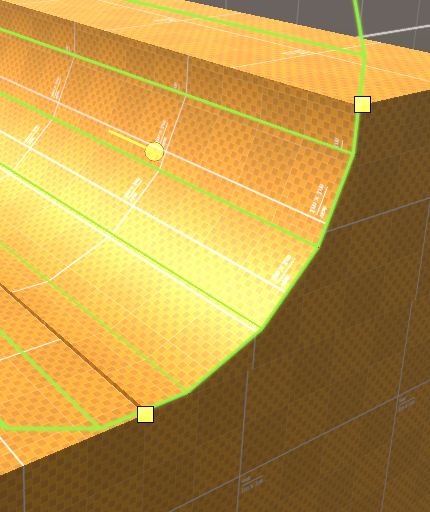Select the lower square vertex handle
This screenshot has width=430, height=512.
(x=145, y=414)
